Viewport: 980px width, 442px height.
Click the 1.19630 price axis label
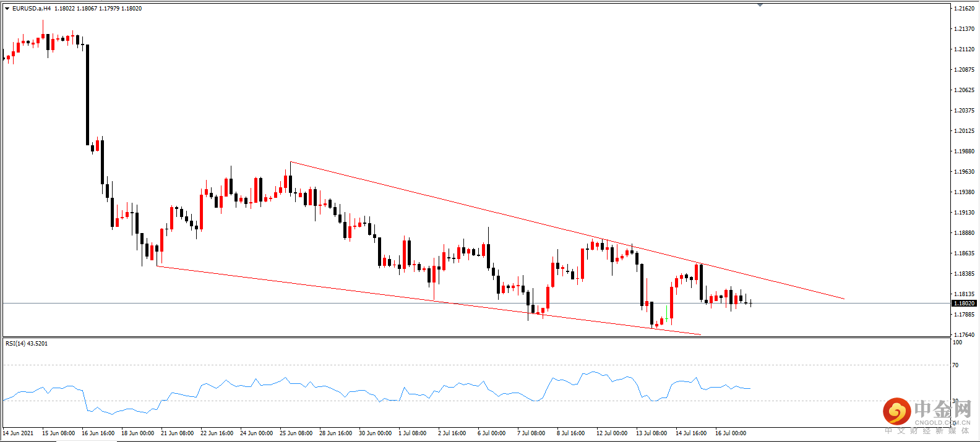964,172
